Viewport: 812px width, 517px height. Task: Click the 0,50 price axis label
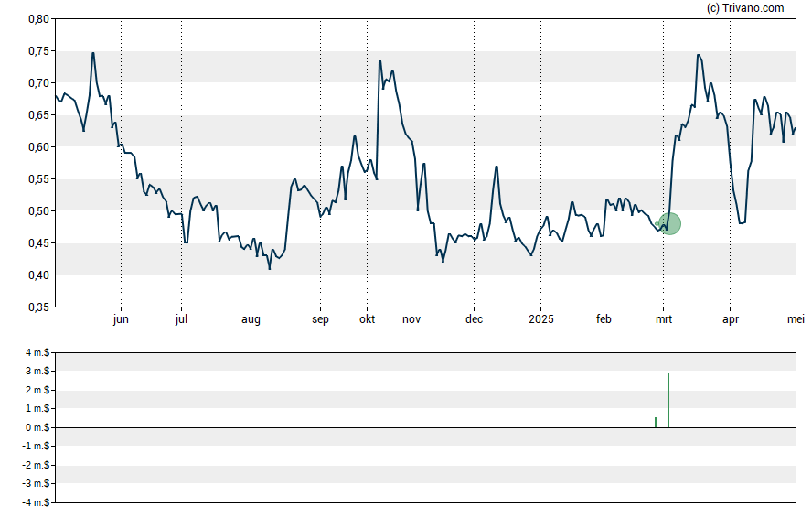tap(38, 211)
